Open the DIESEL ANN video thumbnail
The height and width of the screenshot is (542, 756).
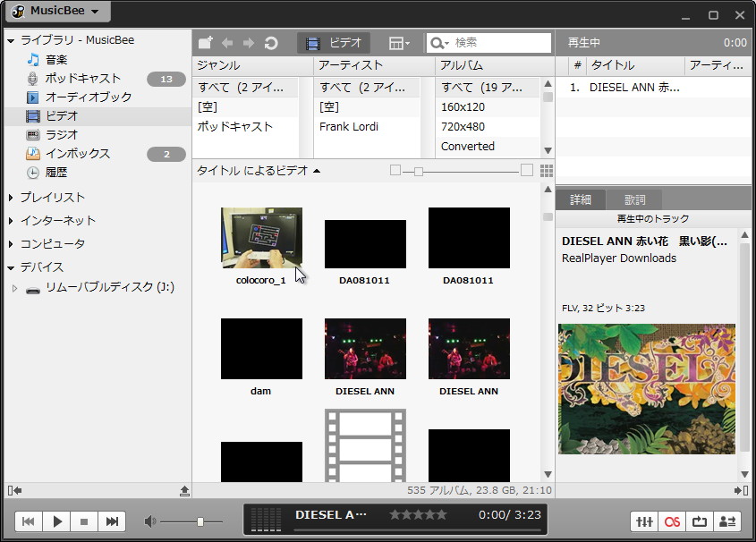pyautogui.click(x=364, y=348)
